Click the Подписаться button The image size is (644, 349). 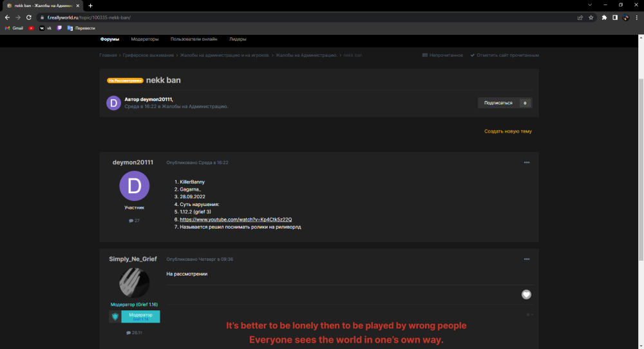tap(498, 103)
